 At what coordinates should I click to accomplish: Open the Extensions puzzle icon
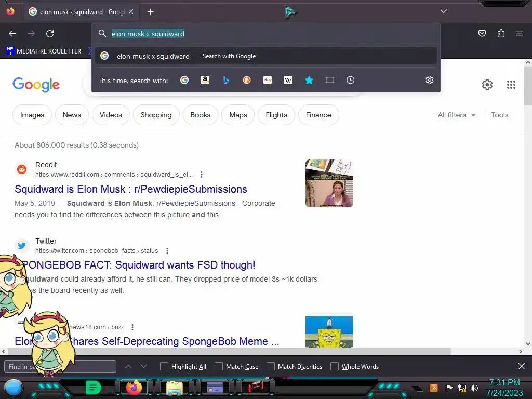[501, 33]
